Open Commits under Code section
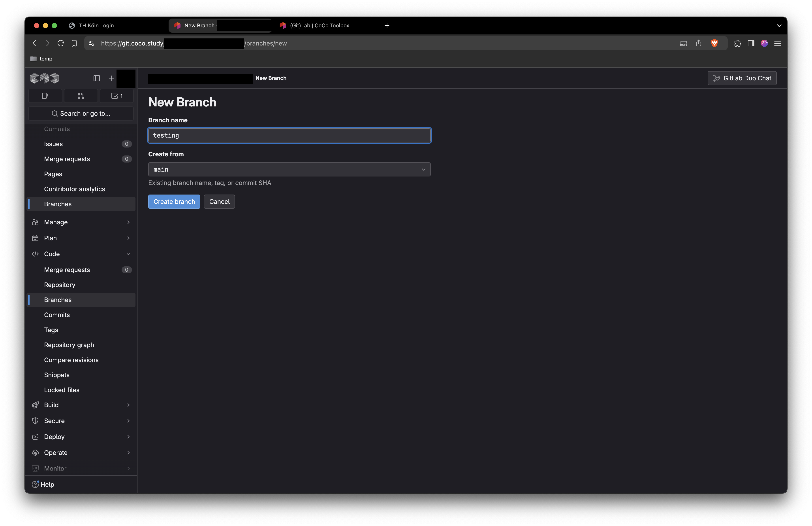The width and height of the screenshot is (812, 526). click(x=81, y=315)
